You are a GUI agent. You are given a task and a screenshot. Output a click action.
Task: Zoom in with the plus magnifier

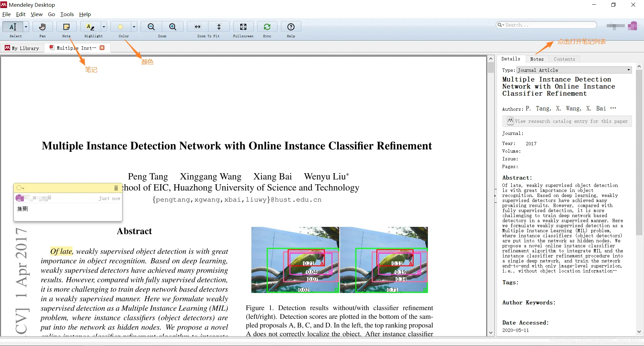(172, 27)
